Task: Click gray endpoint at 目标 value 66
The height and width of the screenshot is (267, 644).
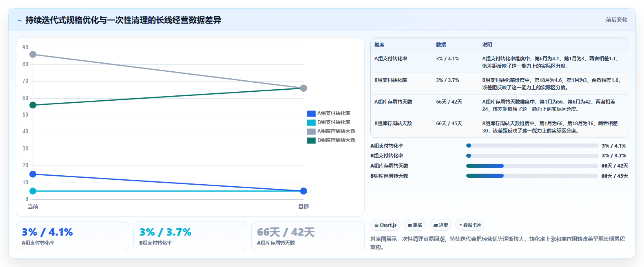Action: coord(303,88)
